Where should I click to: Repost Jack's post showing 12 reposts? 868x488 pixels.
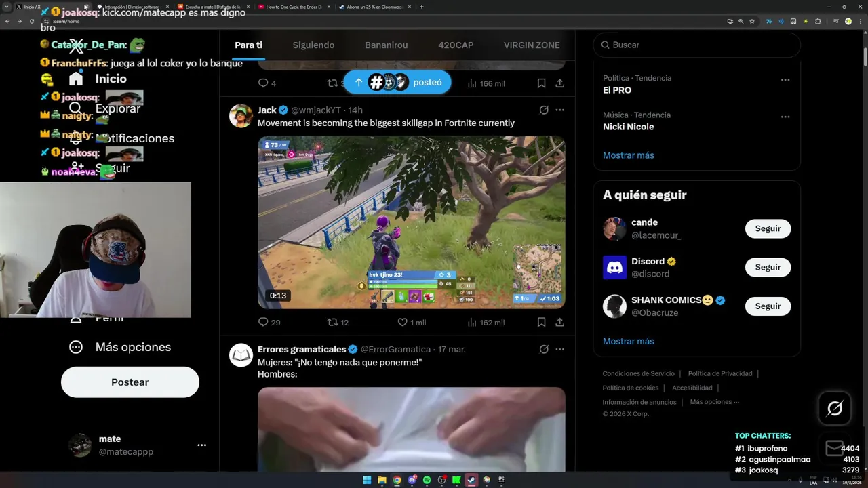(x=338, y=323)
